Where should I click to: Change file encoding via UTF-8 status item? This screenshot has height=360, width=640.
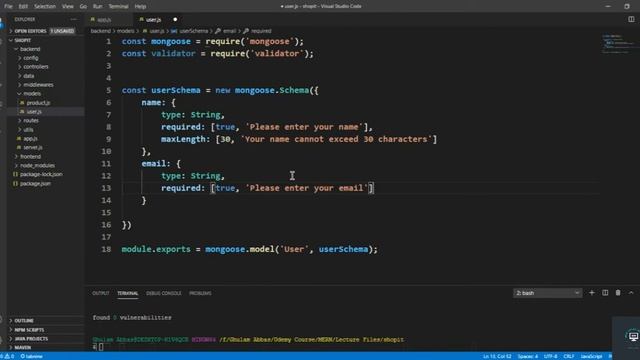[x=550, y=356]
